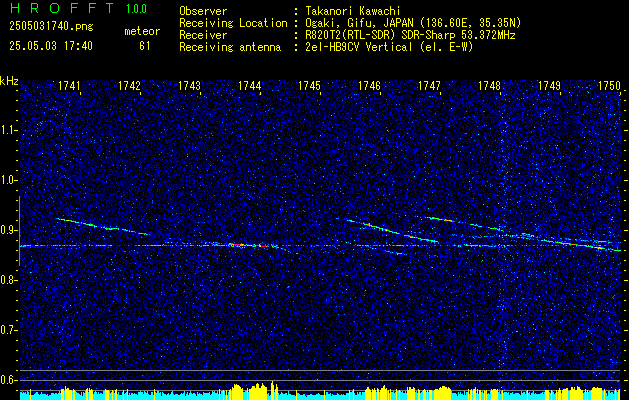Click the 1.0 kHz frequency axis label
The width and height of the screenshot is (629, 400).
tap(8, 180)
